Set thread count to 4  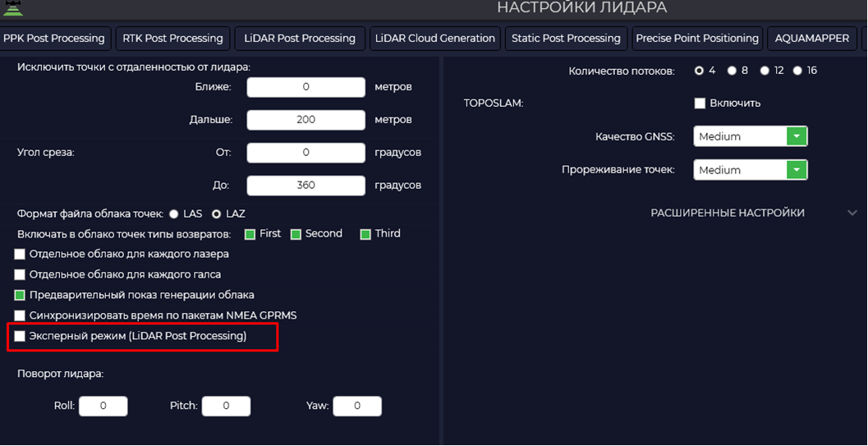coord(699,71)
